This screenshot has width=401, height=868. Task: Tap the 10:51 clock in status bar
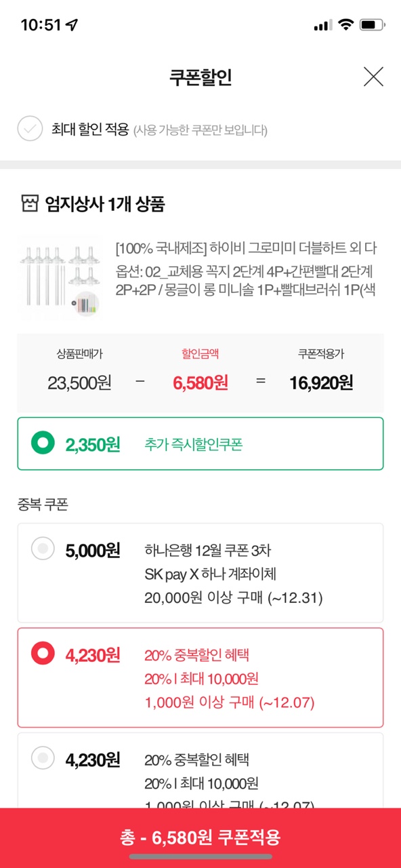[41, 25]
